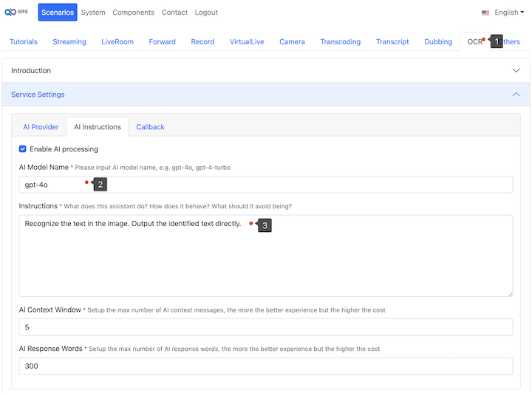
Task: Click the AI Response Words field
Action: 266,366
